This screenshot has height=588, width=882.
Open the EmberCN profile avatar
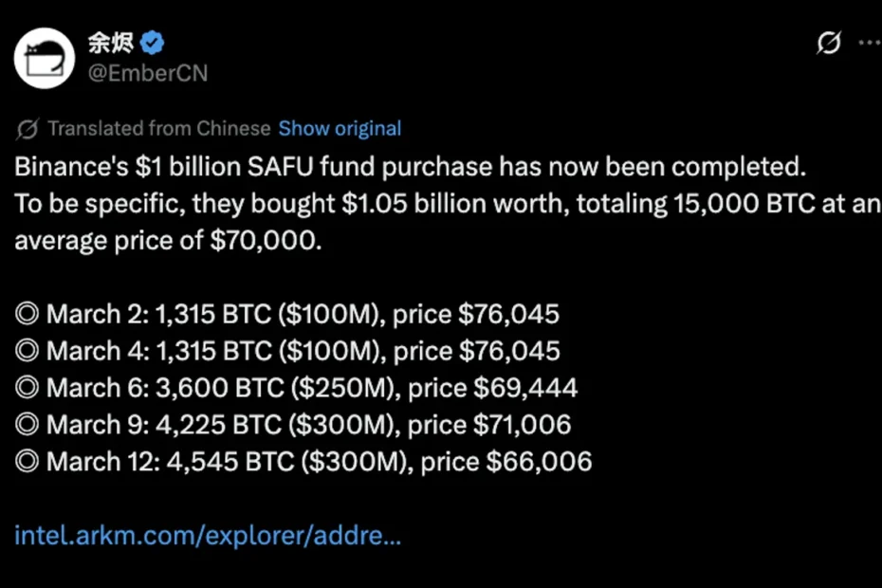[x=45, y=58]
